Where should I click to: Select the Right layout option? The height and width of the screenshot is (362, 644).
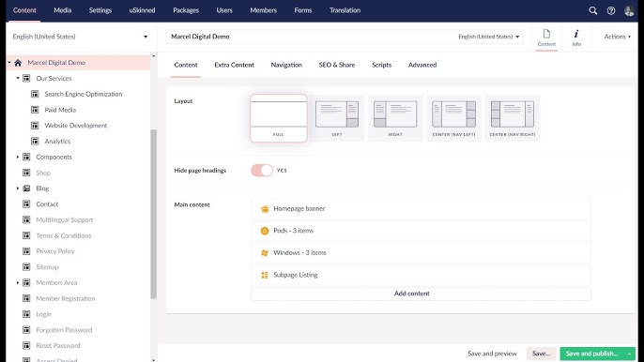point(395,118)
